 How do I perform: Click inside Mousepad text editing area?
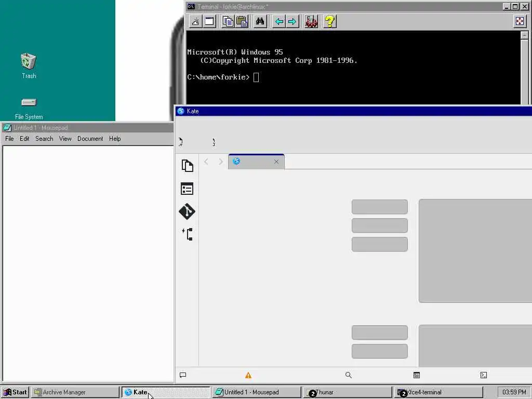(88, 263)
